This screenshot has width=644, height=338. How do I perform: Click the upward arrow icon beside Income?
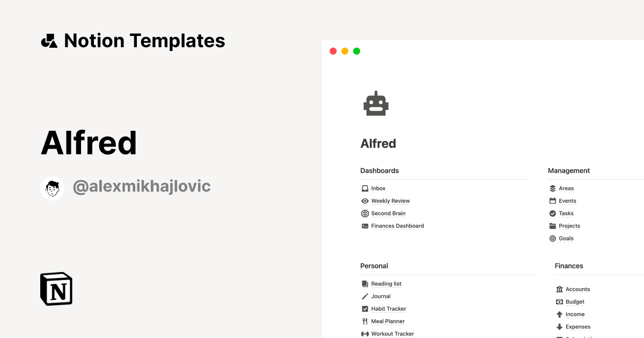[x=559, y=314]
